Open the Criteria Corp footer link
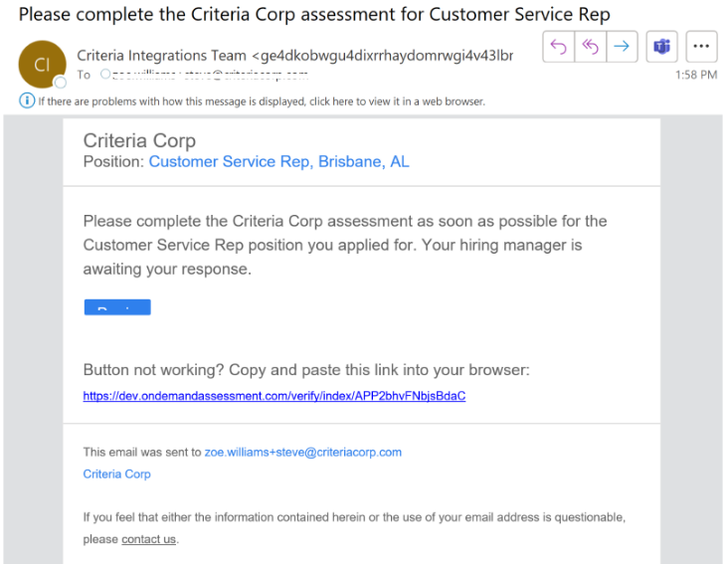Screen dimensions: 728x567 (117, 474)
